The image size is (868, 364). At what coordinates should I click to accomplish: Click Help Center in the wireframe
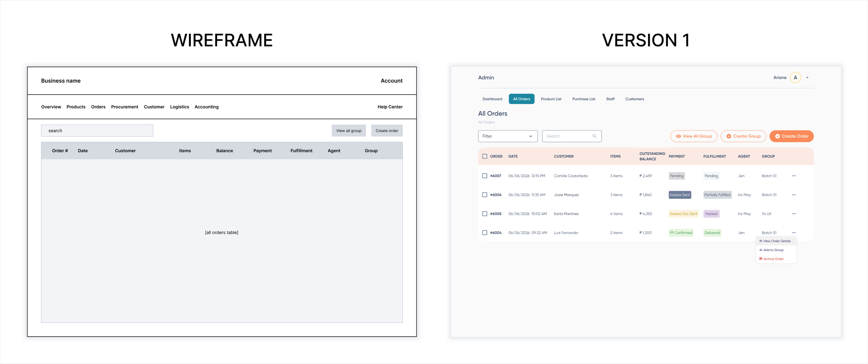[390, 107]
